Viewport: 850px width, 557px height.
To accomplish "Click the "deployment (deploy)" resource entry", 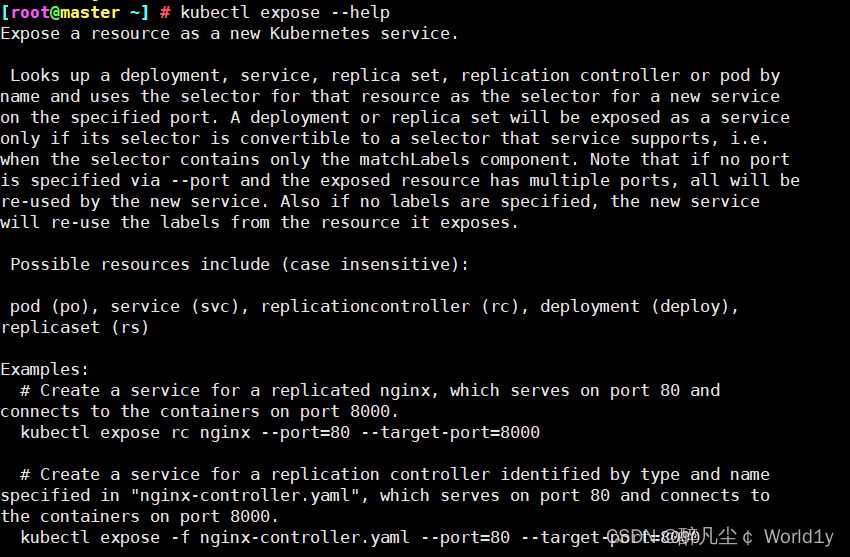I will (640, 306).
